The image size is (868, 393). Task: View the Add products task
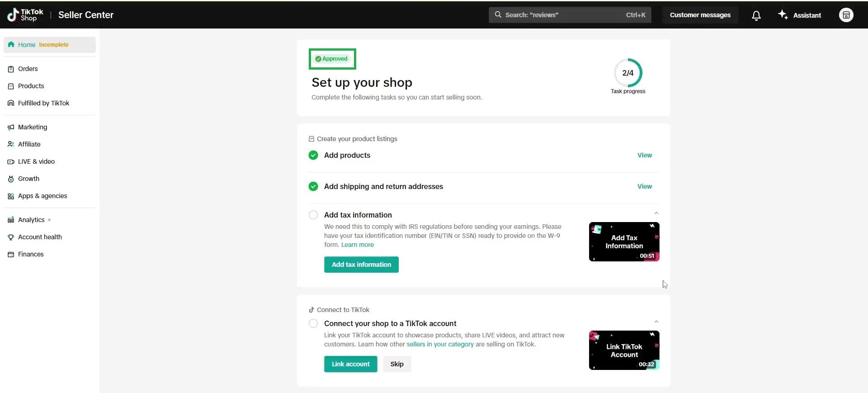pos(645,155)
